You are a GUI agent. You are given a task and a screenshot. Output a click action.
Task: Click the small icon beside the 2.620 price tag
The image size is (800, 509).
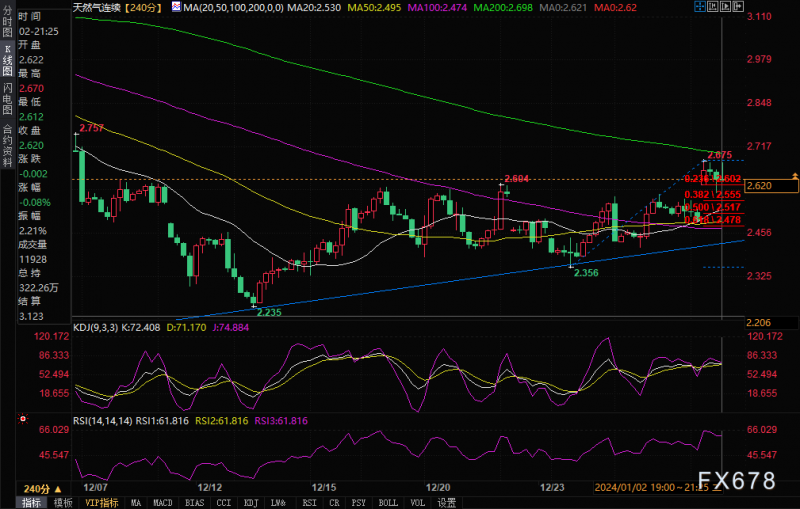tap(794, 175)
